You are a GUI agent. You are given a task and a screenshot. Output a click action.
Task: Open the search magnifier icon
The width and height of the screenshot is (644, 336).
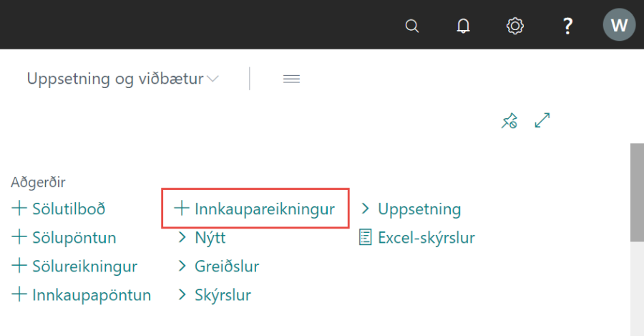tap(411, 26)
